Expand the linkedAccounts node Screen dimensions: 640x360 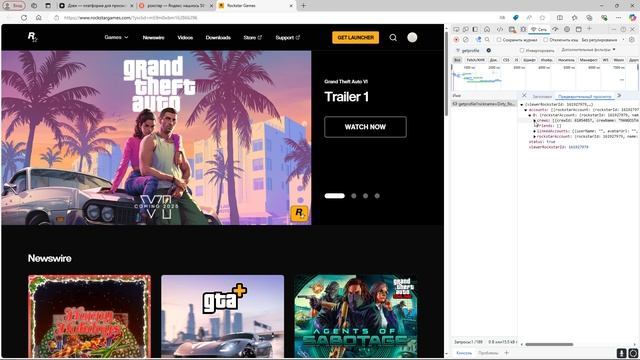click(x=535, y=131)
